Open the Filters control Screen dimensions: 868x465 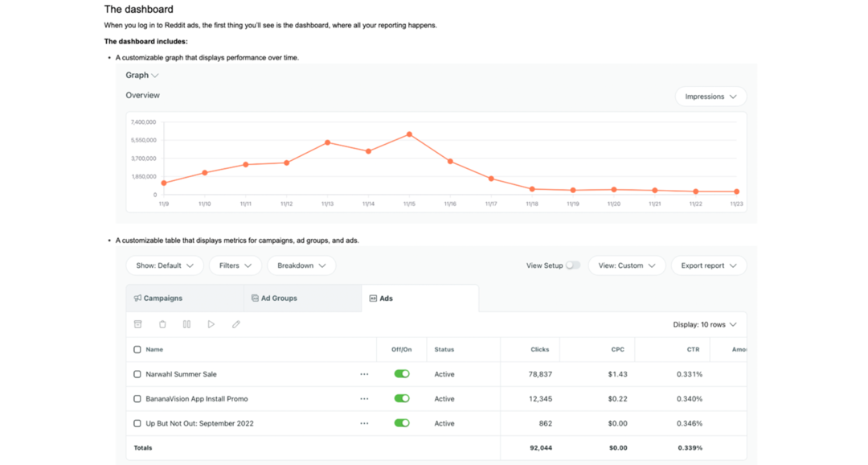(235, 265)
